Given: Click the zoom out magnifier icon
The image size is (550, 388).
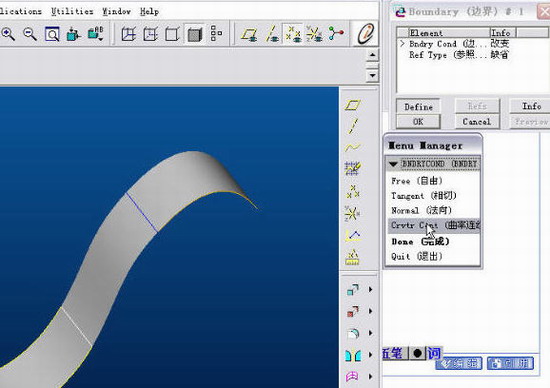Looking at the screenshot, I should point(30,34).
